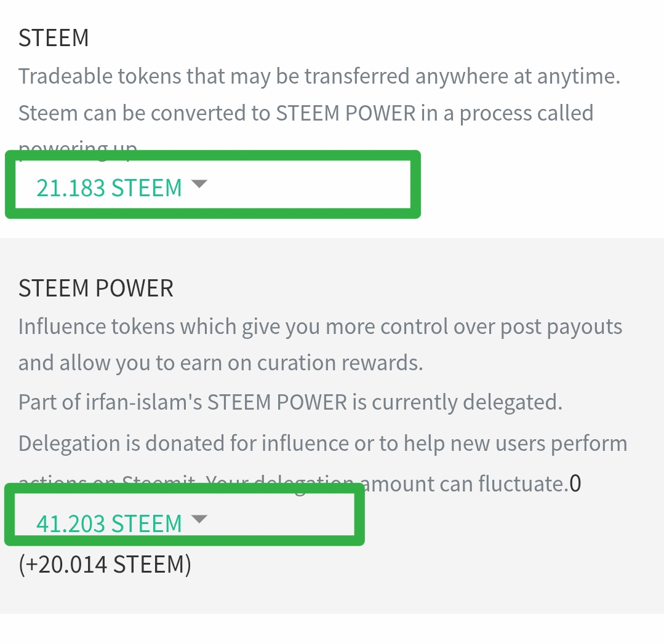The height and width of the screenshot is (644, 664).
Task: Click the 'earn on curation rewards' line
Action: [x=221, y=364]
